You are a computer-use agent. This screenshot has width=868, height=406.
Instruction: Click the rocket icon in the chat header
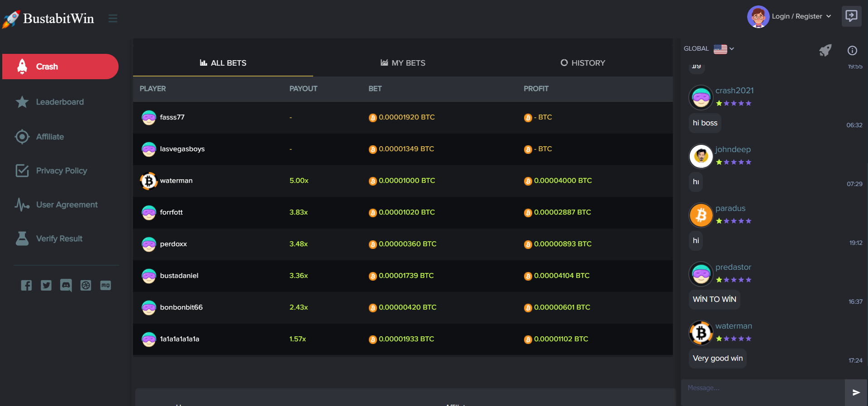coord(825,50)
